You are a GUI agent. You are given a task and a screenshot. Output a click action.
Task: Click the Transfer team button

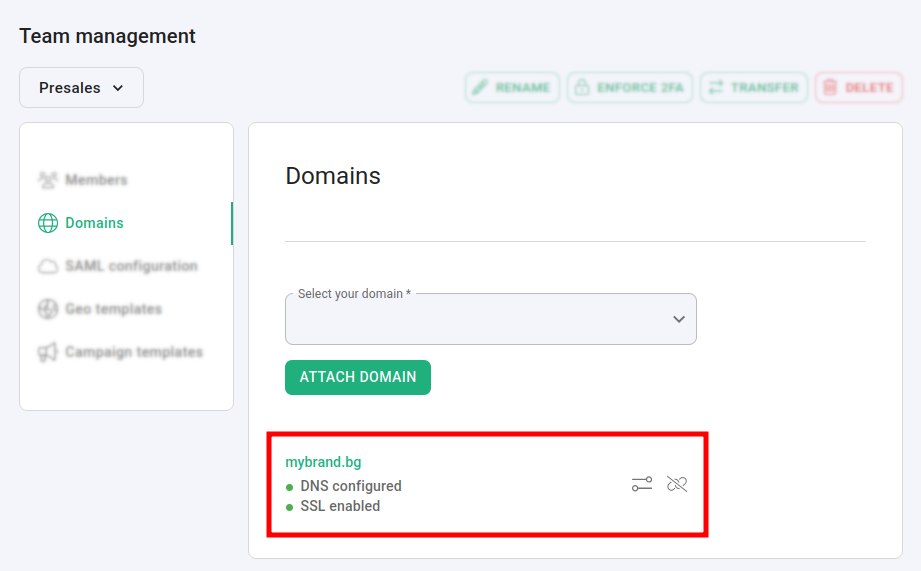pos(754,88)
